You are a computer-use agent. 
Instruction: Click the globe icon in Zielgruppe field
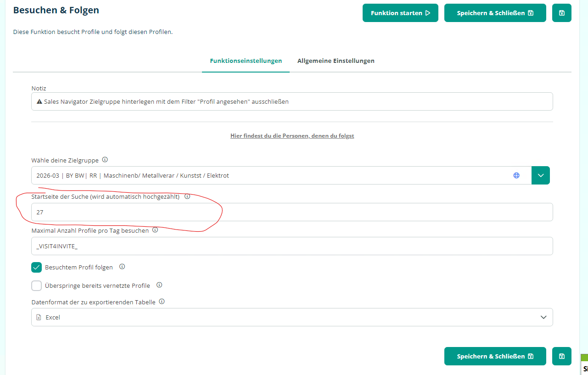[x=516, y=175]
